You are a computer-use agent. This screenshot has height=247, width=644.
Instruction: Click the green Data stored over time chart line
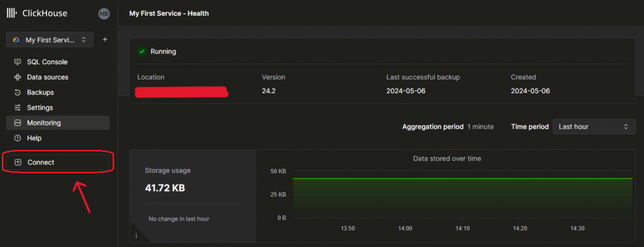462,179
